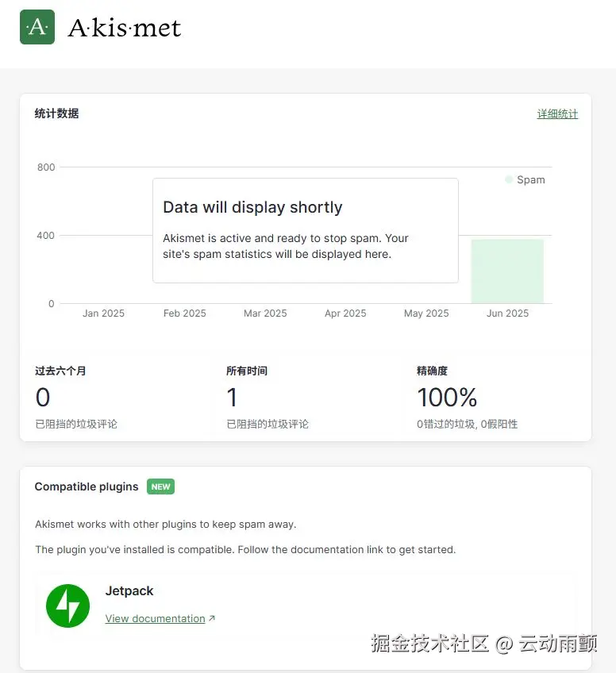
Task: Click the 所有时间 stat label
Action: pos(247,371)
